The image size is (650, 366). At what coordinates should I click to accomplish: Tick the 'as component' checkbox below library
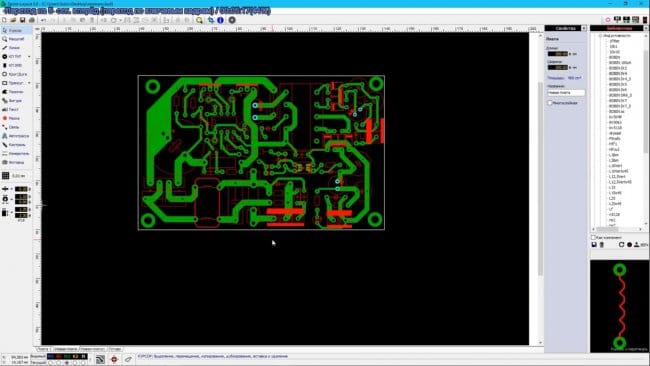593,238
